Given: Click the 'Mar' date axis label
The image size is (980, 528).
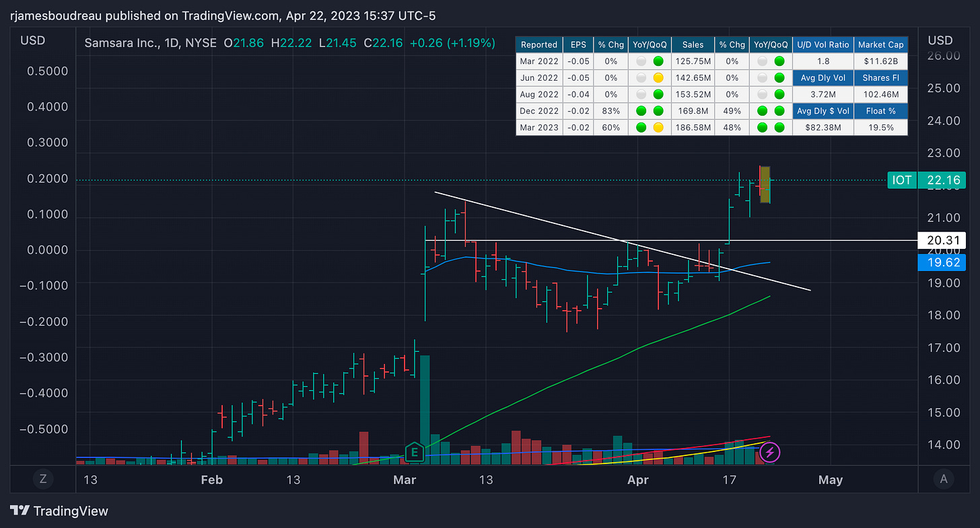Looking at the screenshot, I should pyautogui.click(x=404, y=480).
